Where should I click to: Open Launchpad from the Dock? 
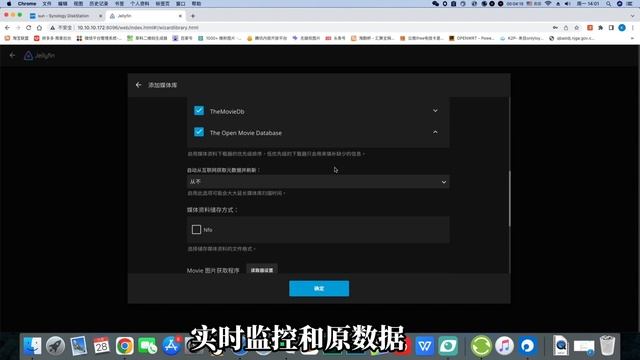[55, 346]
